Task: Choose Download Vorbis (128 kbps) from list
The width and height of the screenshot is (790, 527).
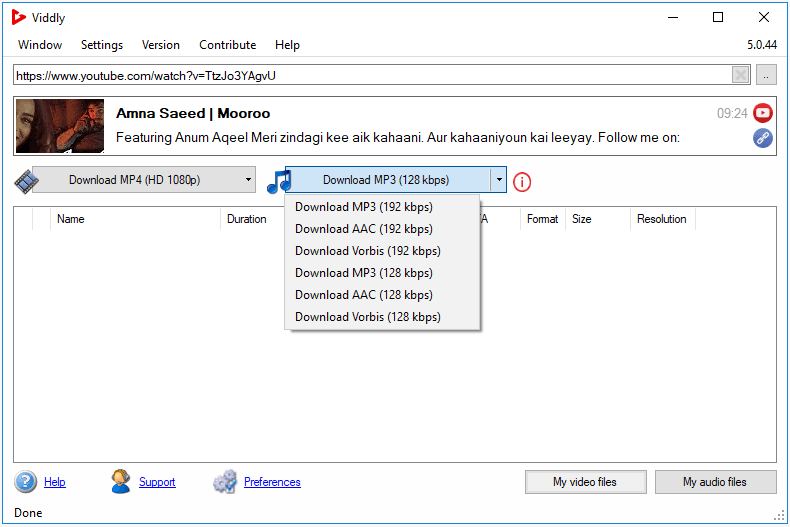Action: click(382, 317)
